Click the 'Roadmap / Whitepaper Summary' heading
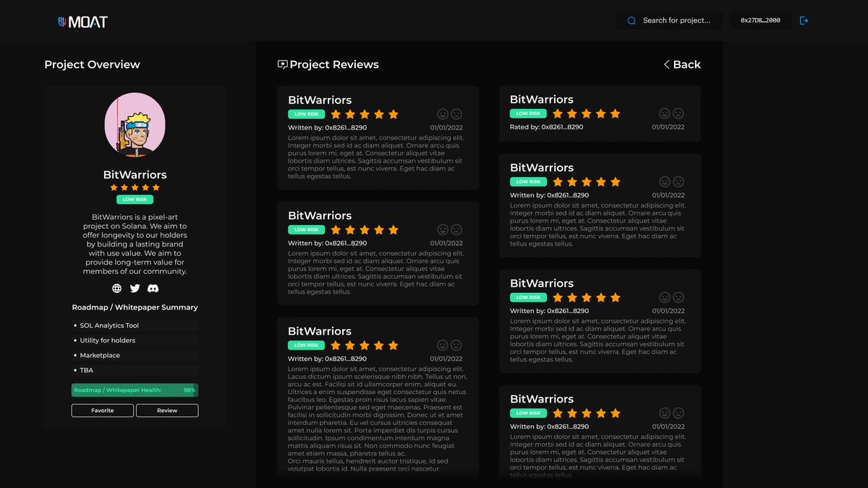868x488 pixels. [x=135, y=307]
